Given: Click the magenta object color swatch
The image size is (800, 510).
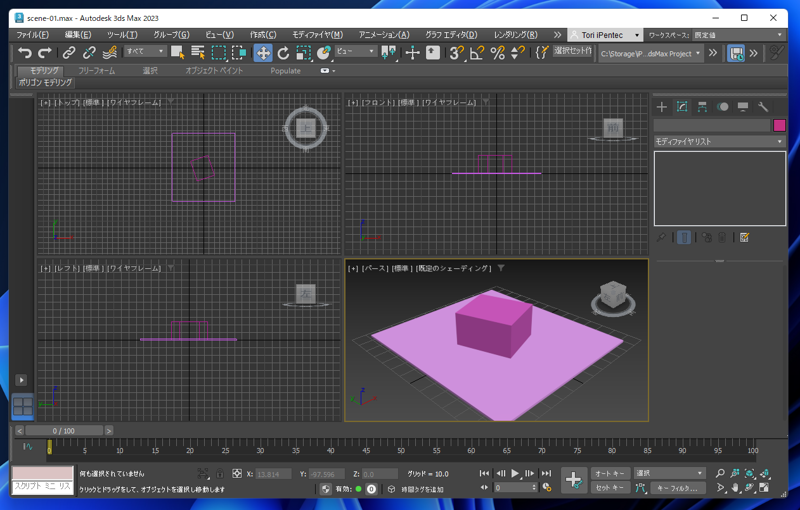Looking at the screenshot, I should [x=779, y=126].
